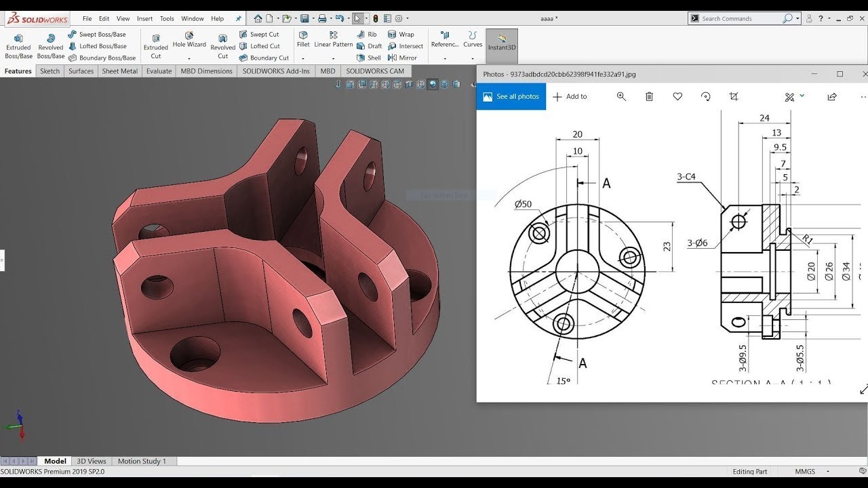868x488 pixels.
Task: Open the Save button dropdown arrow
Action: pyautogui.click(x=313, y=19)
